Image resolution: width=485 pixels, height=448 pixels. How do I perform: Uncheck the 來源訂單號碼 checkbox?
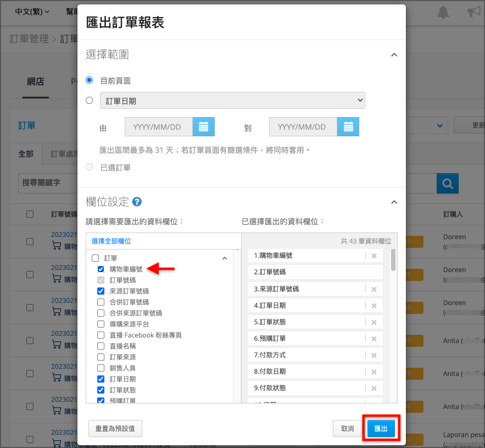[101, 291]
